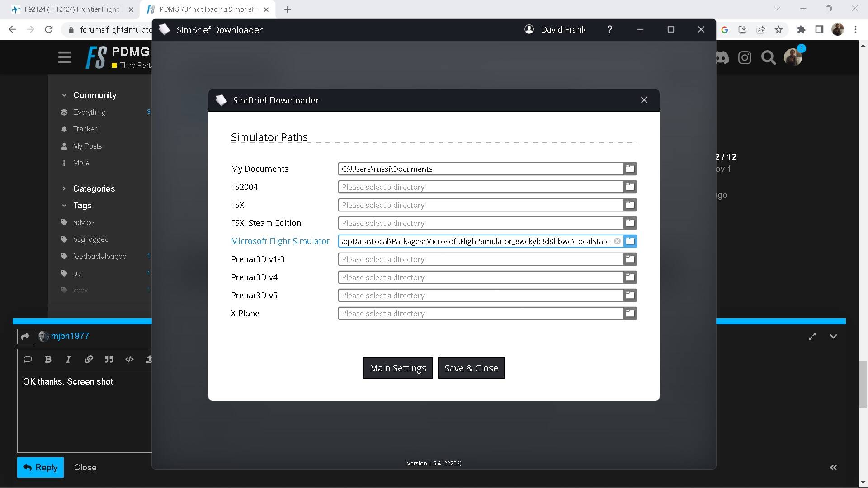Click Close link in reply composer
This screenshot has height=488, width=868.
(x=85, y=467)
